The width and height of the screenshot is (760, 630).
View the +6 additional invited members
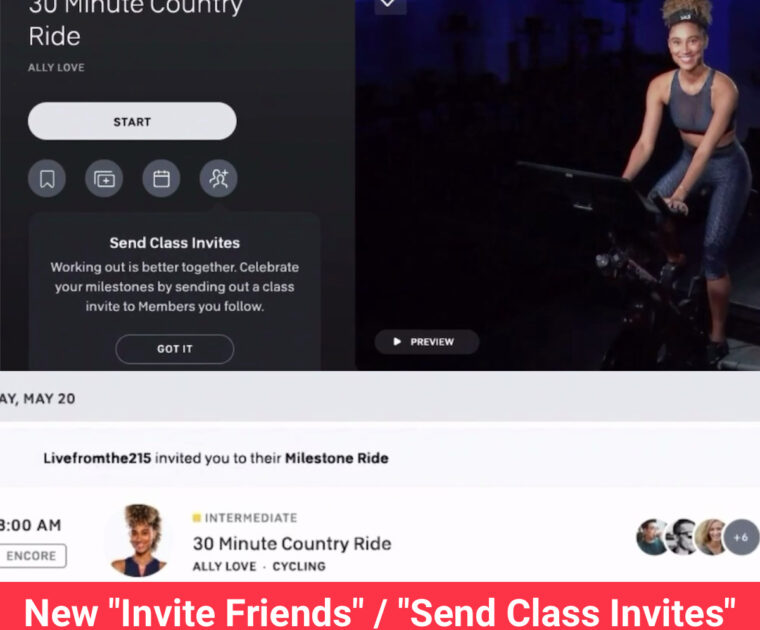[x=741, y=537]
